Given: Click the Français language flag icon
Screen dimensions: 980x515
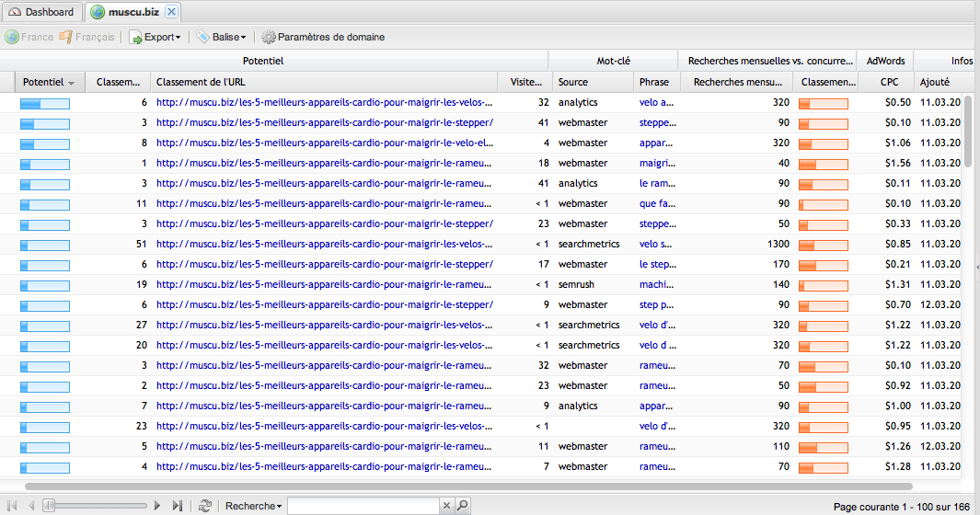Looking at the screenshot, I should point(65,37).
